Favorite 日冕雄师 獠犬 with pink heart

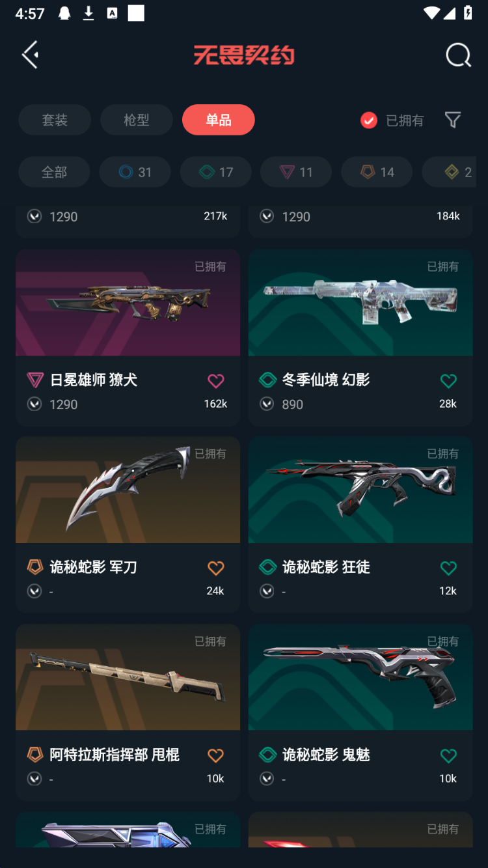click(215, 381)
